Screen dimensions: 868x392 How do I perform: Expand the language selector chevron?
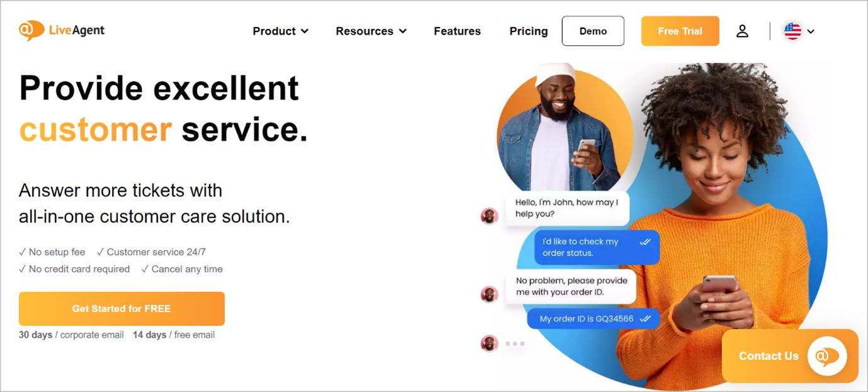811,31
